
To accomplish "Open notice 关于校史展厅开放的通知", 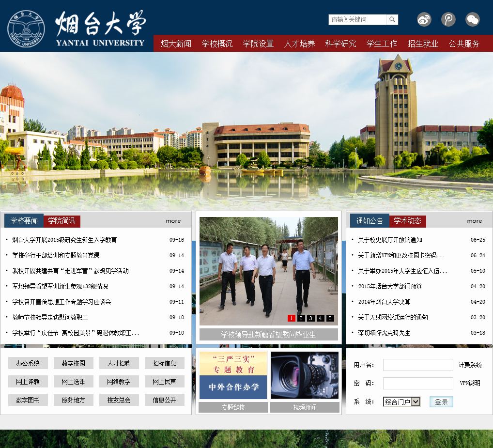I will click(390, 240).
